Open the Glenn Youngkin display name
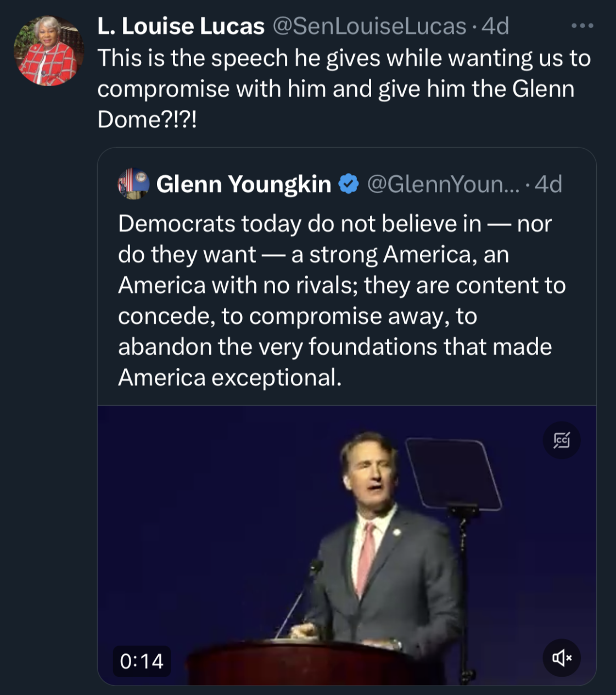The width and height of the screenshot is (616, 695). click(243, 184)
